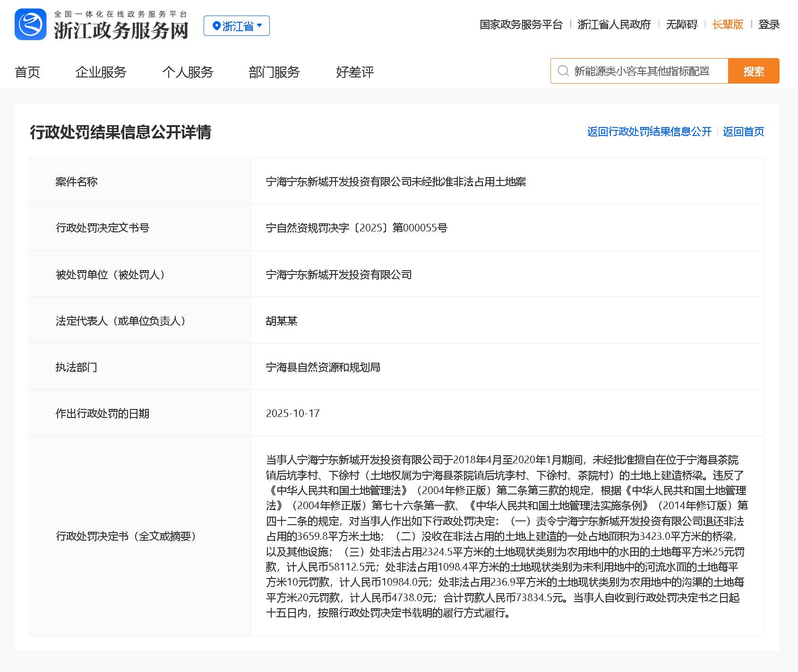The width and height of the screenshot is (798, 672).
Task: Open 国家政务服务平台 link
Action: pyautogui.click(x=521, y=25)
